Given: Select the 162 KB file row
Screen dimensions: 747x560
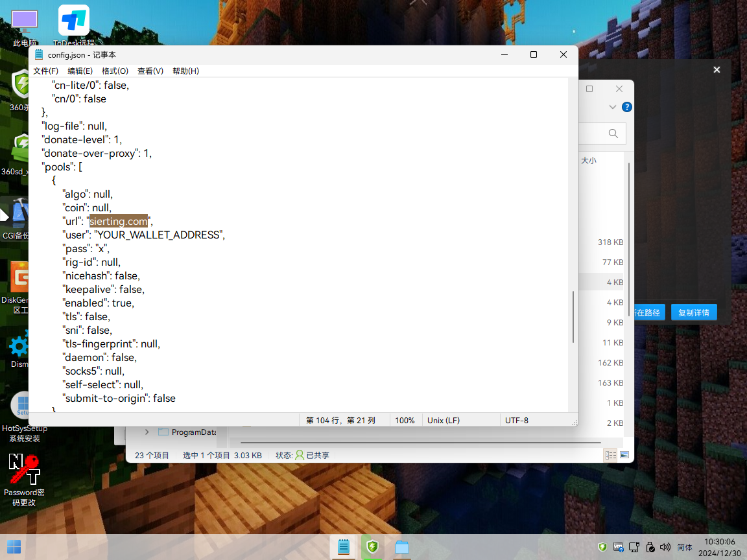Looking at the screenshot, I should point(610,363).
